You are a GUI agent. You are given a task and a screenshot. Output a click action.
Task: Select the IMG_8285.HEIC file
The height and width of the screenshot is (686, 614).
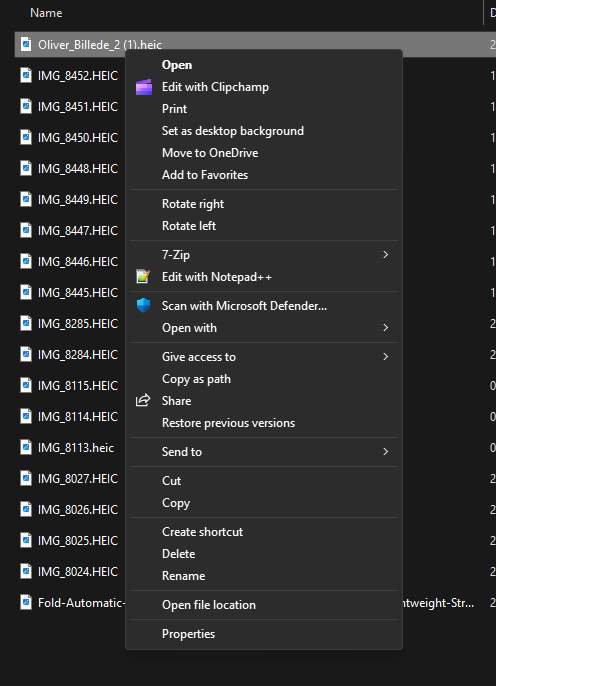[x=77, y=324]
